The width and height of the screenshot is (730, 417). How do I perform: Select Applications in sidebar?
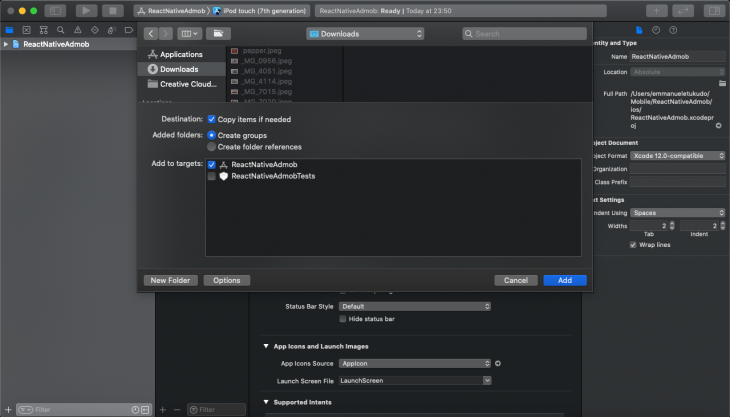[x=182, y=54]
